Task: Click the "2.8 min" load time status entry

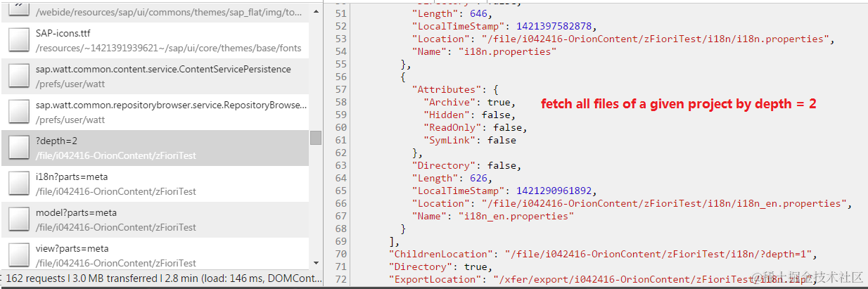Action: pyautogui.click(x=179, y=278)
